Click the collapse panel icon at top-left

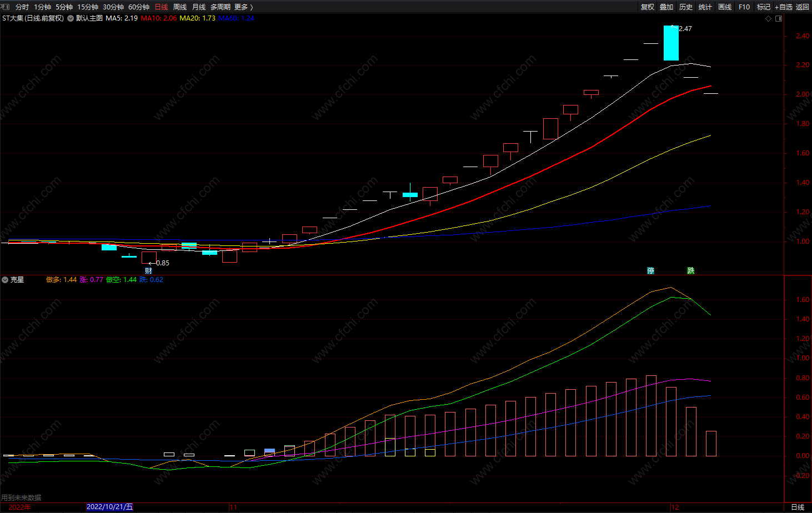click(x=5, y=7)
